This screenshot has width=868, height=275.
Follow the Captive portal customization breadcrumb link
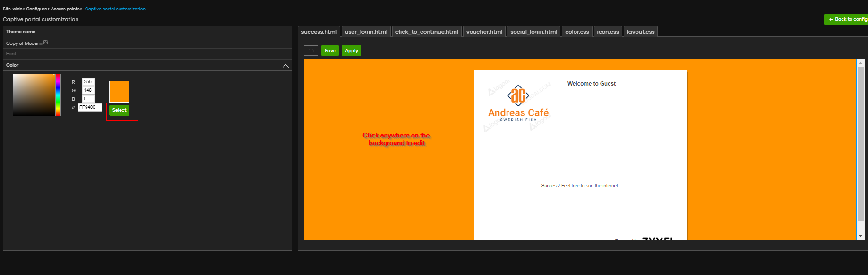tap(115, 9)
